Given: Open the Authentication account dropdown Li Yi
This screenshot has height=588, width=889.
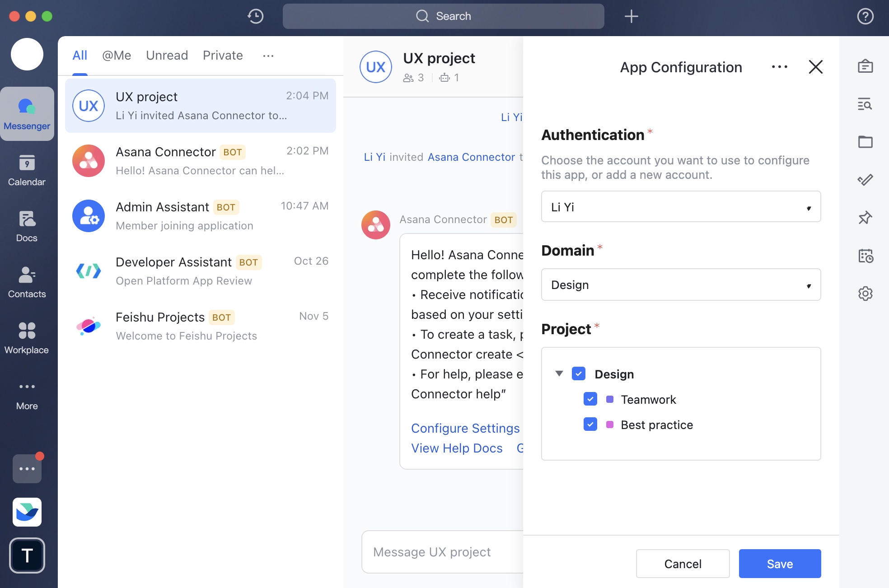Looking at the screenshot, I should pos(681,206).
